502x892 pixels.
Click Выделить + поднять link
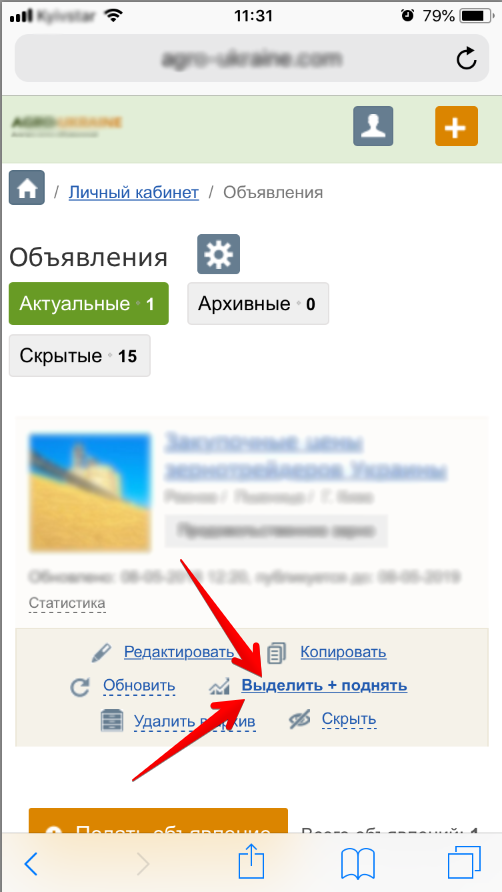click(324, 685)
